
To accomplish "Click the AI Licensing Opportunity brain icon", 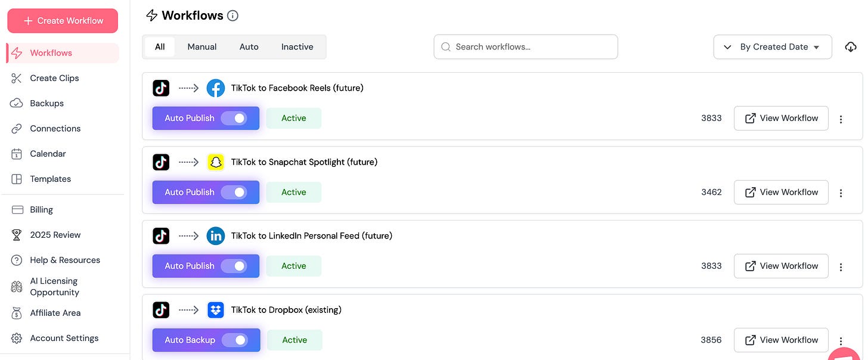I will point(17,287).
